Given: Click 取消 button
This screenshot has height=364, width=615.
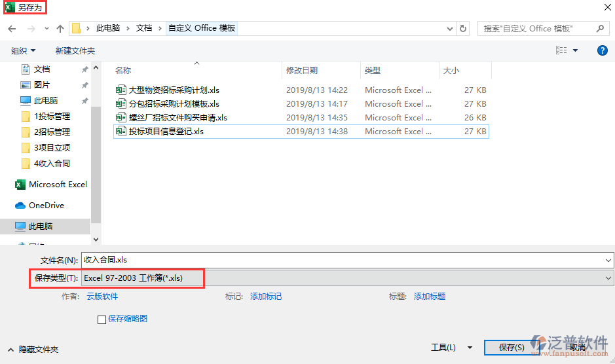Looking at the screenshot, I should 578,348.
